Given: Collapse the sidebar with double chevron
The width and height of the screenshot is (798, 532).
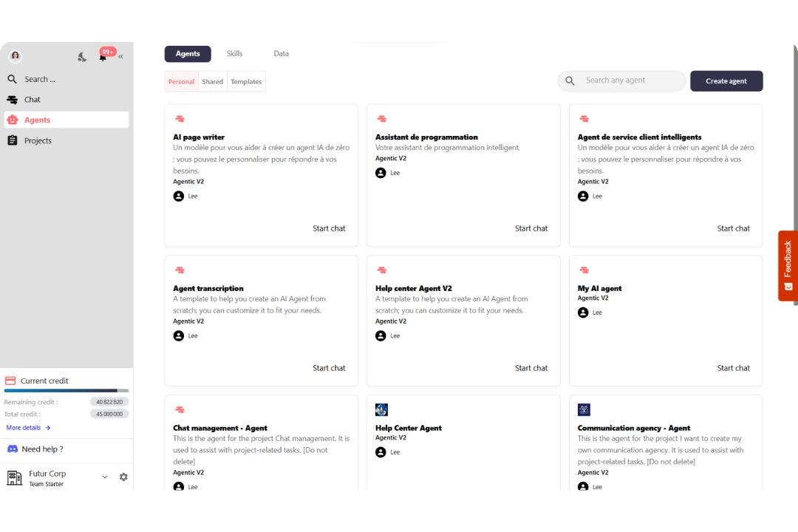Looking at the screenshot, I should [120, 56].
